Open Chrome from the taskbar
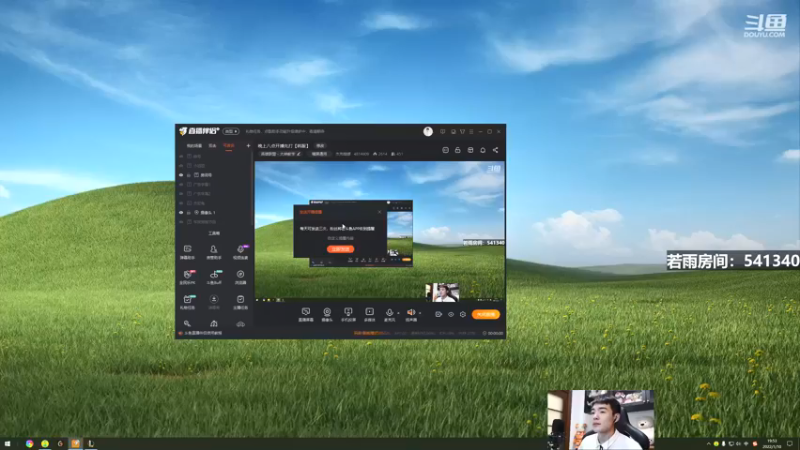Screen dimensions: 800x450 tap(30, 444)
